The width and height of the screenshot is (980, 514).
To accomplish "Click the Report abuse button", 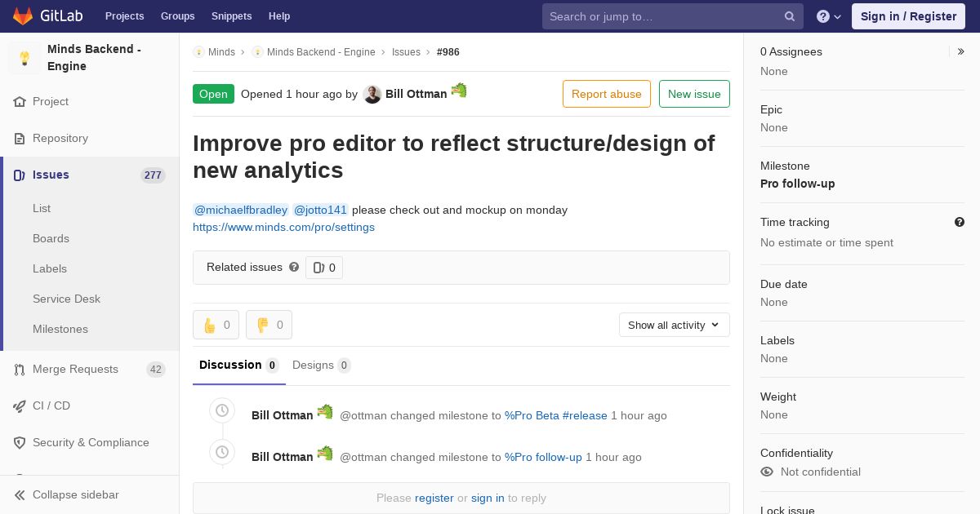I will pyautogui.click(x=607, y=94).
